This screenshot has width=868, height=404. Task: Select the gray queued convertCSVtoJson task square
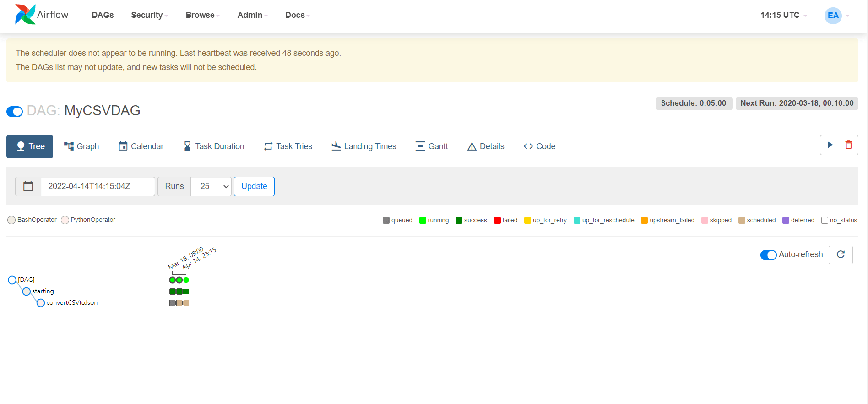(173, 303)
